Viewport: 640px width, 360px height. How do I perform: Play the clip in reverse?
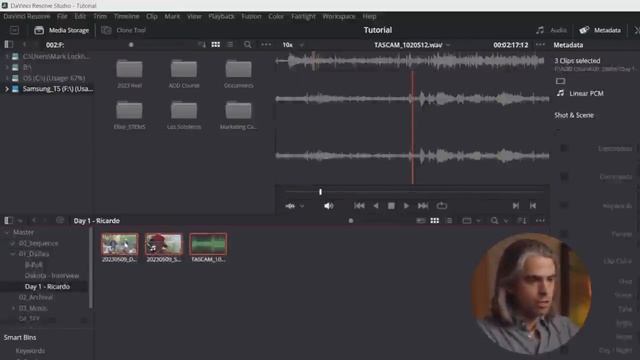click(x=376, y=206)
